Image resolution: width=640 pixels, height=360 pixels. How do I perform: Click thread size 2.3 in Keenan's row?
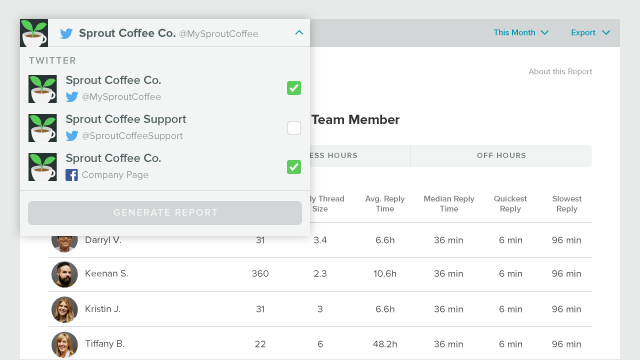[320, 273]
